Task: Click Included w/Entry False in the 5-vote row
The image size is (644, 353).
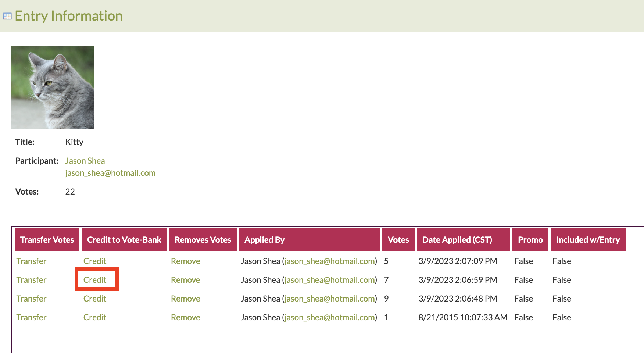Action: click(562, 261)
